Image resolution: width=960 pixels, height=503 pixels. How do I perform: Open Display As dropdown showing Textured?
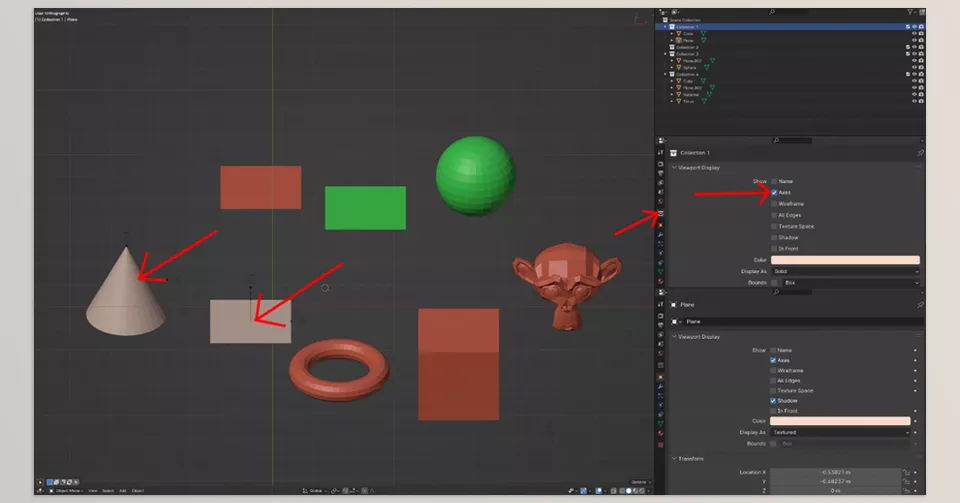tap(840, 433)
